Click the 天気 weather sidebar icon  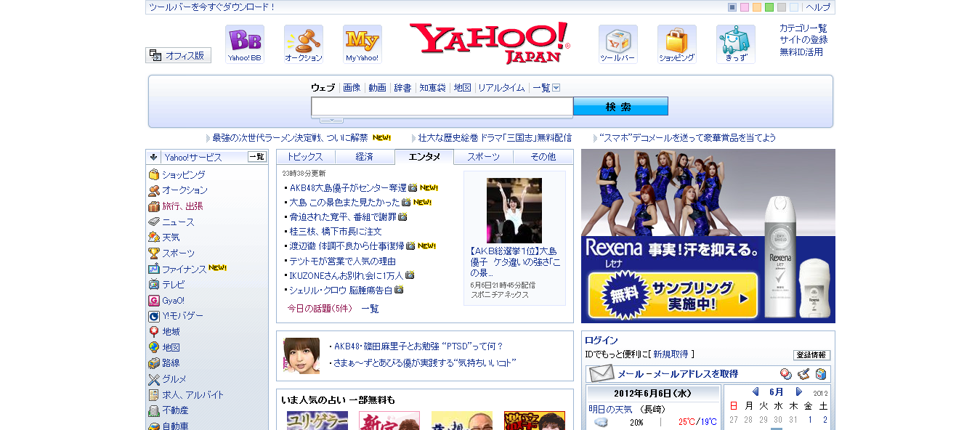coord(154,238)
